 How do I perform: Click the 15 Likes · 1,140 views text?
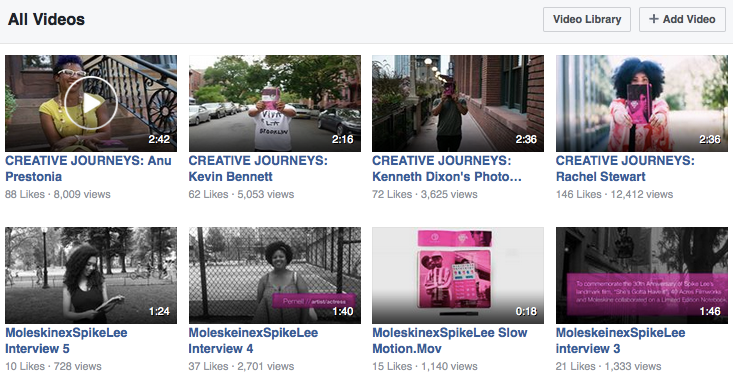point(425,366)
